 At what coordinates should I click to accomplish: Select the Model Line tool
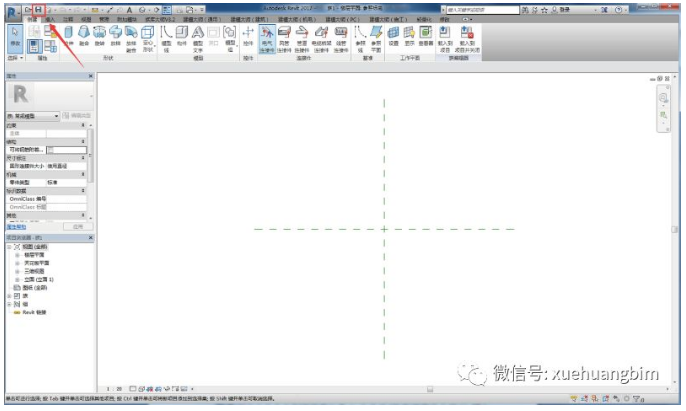point(166,39)
